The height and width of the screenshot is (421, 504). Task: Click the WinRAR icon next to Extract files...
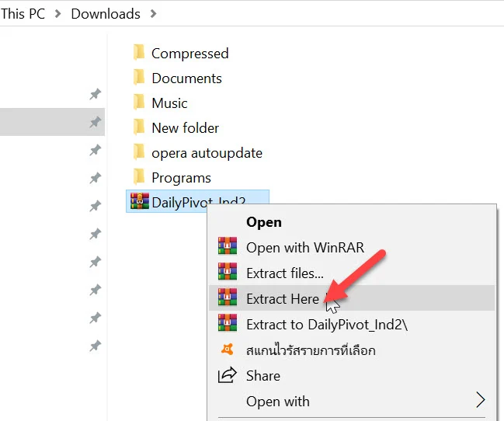pyautogui.click(x=228, y=272)
